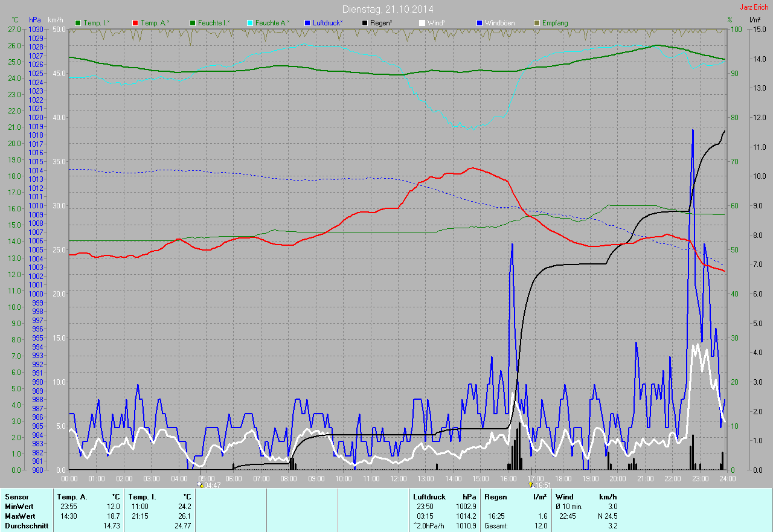Click the "MaxWert" row label
773x532 pixels.
(19, 516)
